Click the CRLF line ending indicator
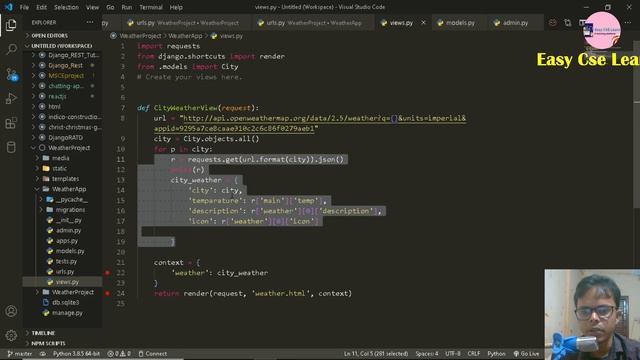The image size is (640, 360). 473,354
